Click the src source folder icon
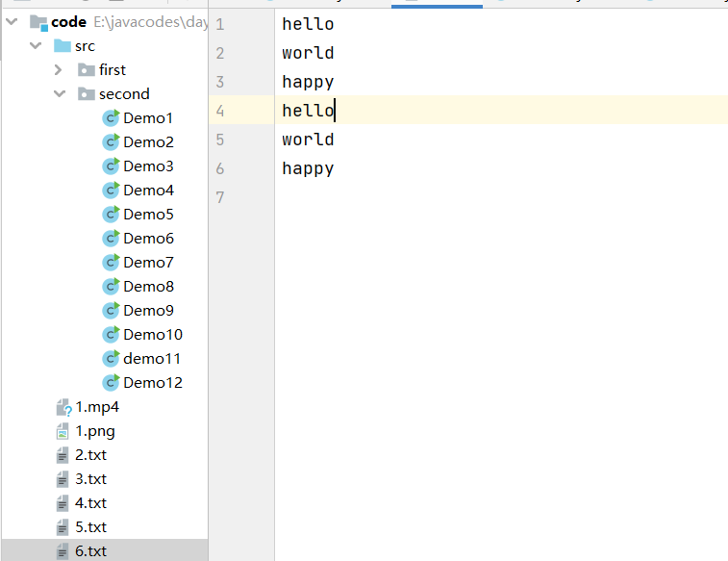 (63, 45)
